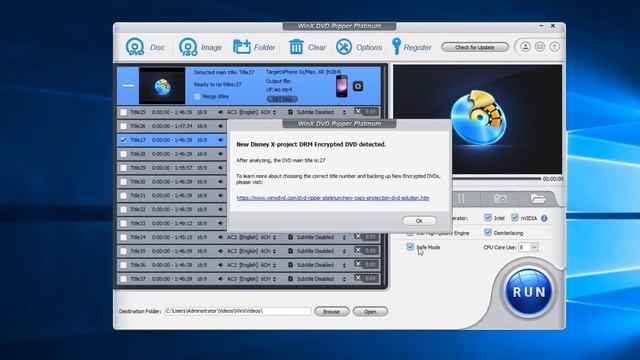Uncheck the Title27 checkbox
Viewport: 640px width, 360px height.
(123, 140)
